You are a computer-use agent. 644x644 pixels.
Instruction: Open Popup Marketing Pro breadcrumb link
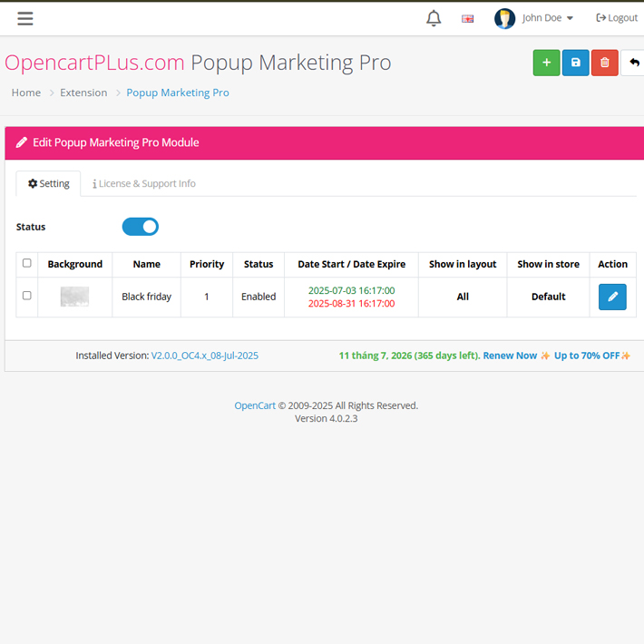[x=178, y=93]
